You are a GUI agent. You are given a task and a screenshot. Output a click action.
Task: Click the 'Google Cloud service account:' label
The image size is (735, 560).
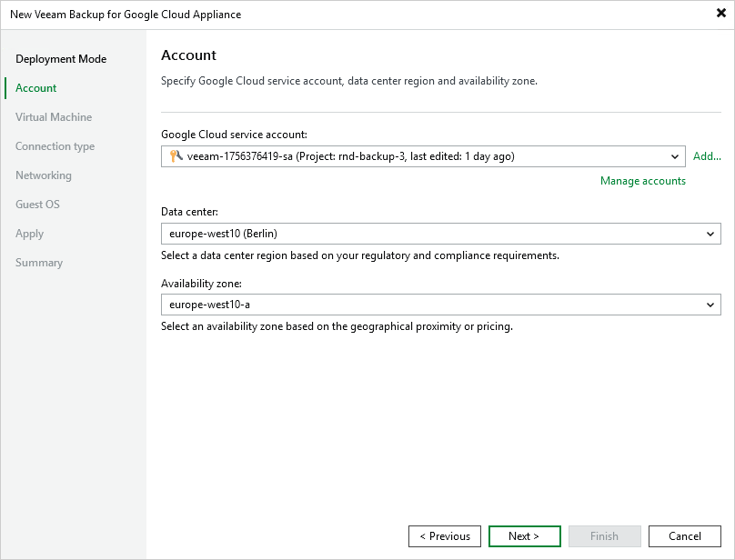coord(234,135)
